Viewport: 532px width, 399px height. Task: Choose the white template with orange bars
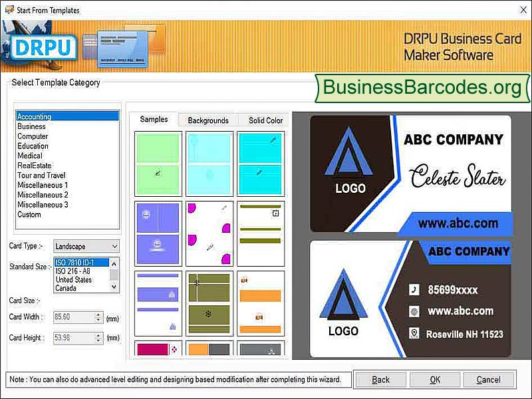click(x=261, y=303)
